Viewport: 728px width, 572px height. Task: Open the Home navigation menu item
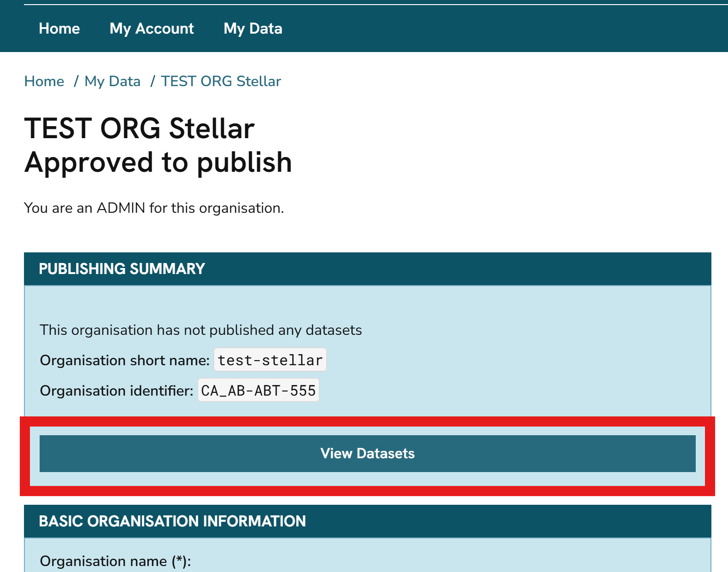pos(59,29)
